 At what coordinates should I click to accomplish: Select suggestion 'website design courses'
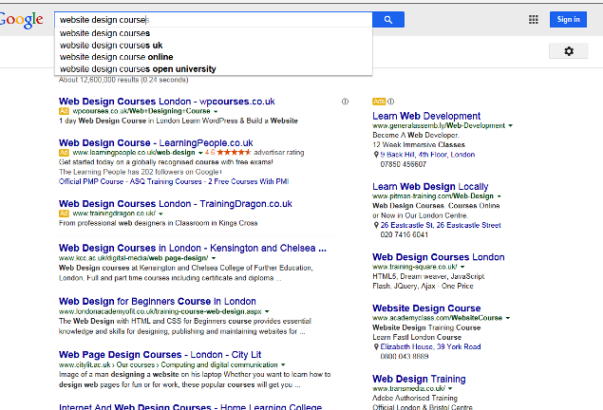pos(213,33)
